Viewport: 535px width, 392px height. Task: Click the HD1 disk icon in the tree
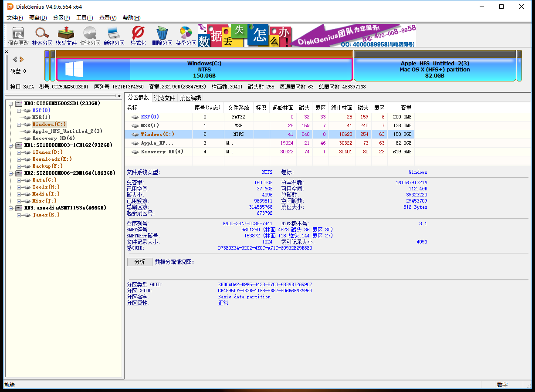19,145
